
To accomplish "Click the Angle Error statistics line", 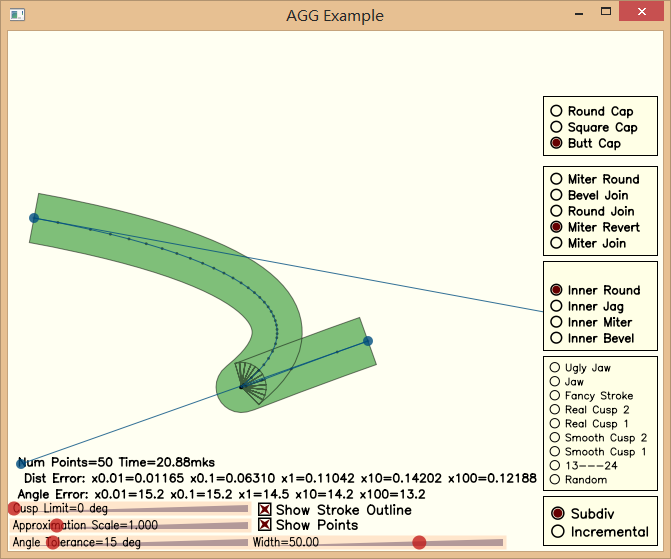I will pos(222,494).
